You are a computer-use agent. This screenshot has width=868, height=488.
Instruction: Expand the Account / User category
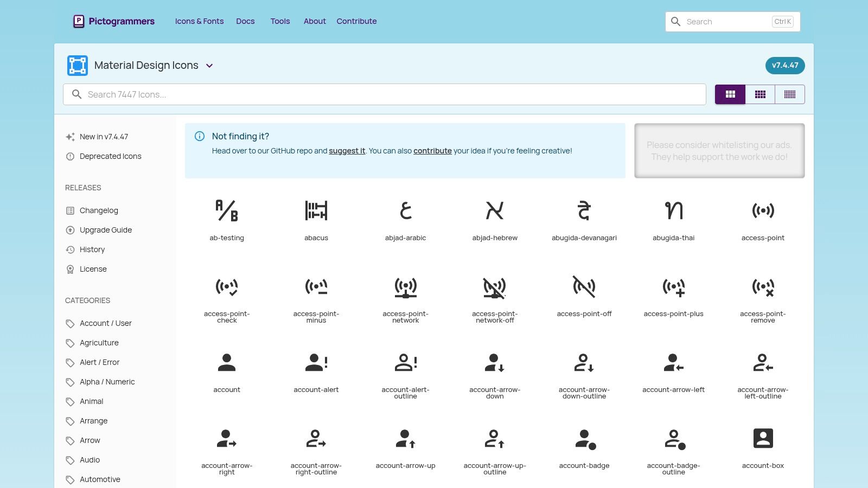(105, 323)
